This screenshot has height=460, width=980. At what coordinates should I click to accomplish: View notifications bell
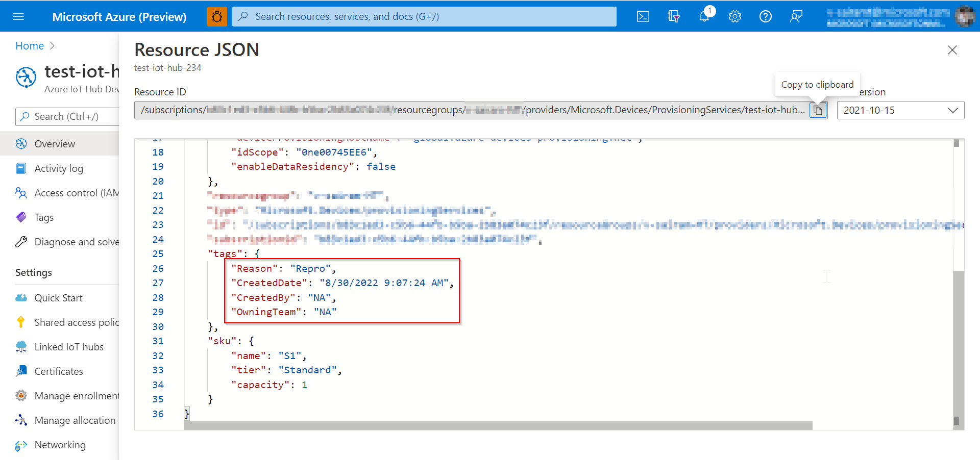tap(704, 16)
